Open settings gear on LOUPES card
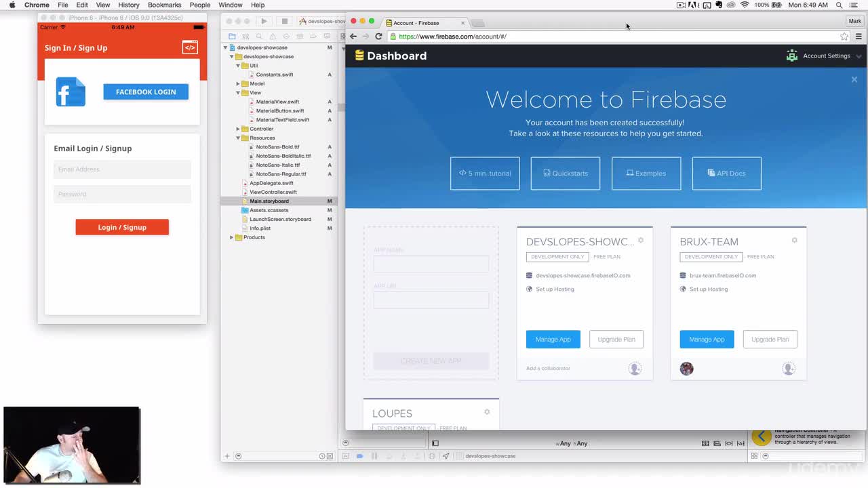 pos(487,411)
